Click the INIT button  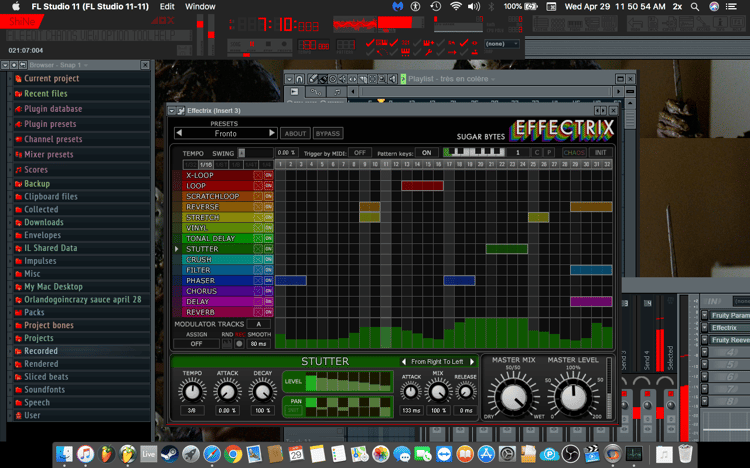tap(600, 153)
